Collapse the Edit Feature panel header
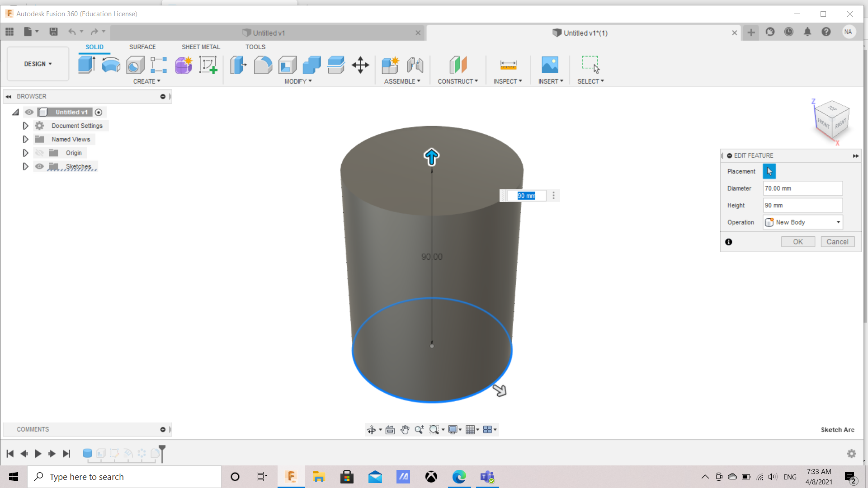Screen dimensions: 868x488 tap(729, 155)
